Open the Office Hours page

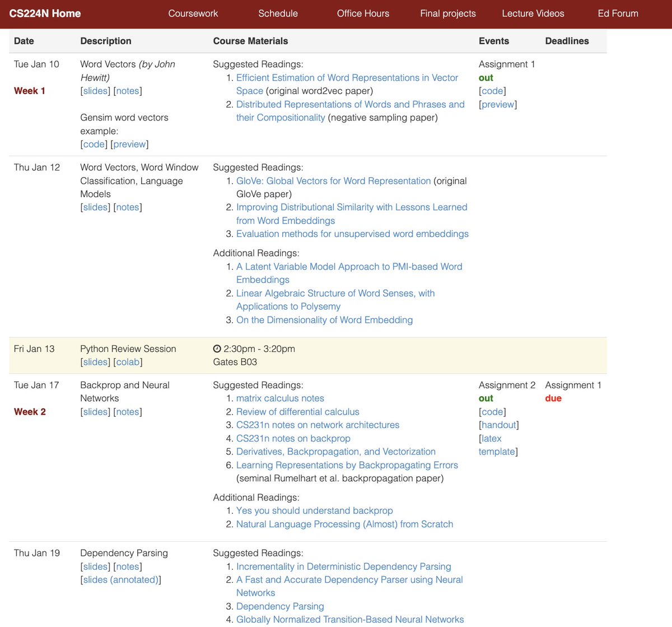363,13
